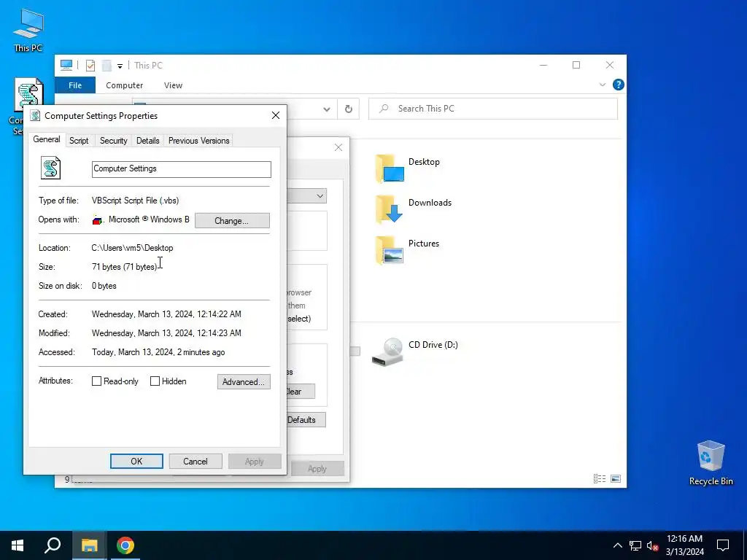Close the background Folder Options dialog

(x=338, y=147)
